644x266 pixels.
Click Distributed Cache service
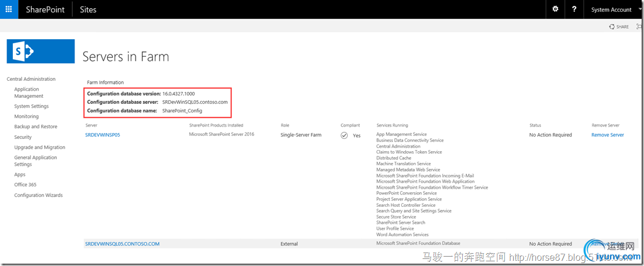[x=394, y=158]
